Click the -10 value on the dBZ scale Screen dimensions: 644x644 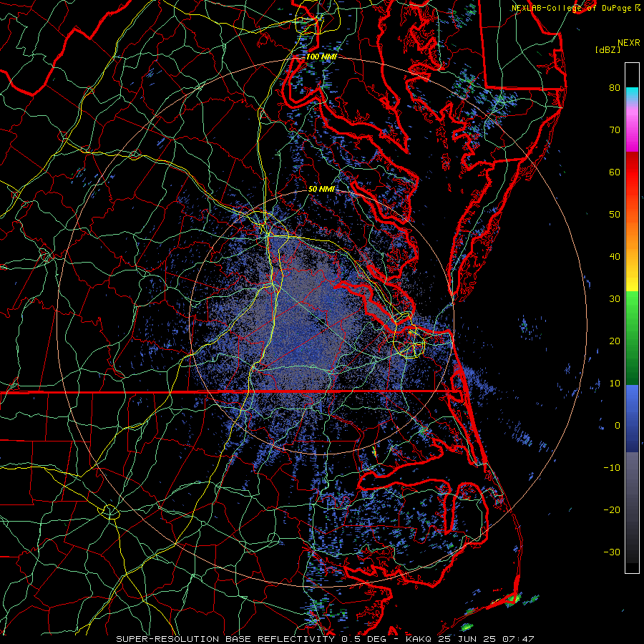click(612, 468)
